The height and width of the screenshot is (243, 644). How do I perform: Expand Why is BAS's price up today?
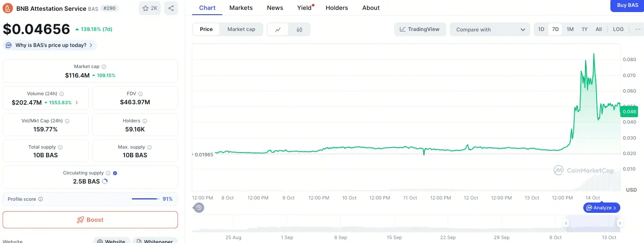coord(50,45)
